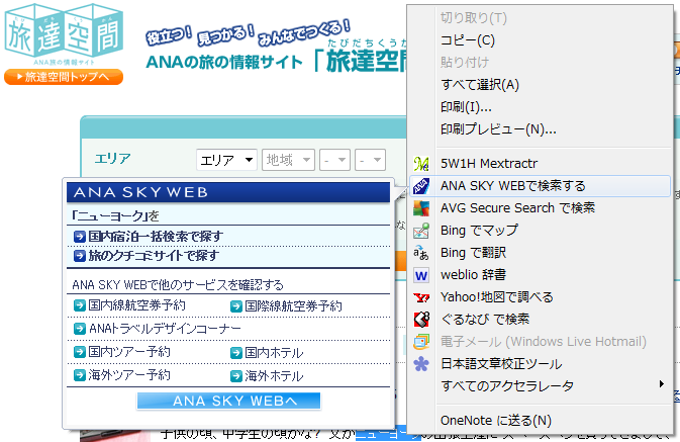
Task: Choose Bing で翻訳 menu entry
Action: pyautogui.click(x=540, y=253)
